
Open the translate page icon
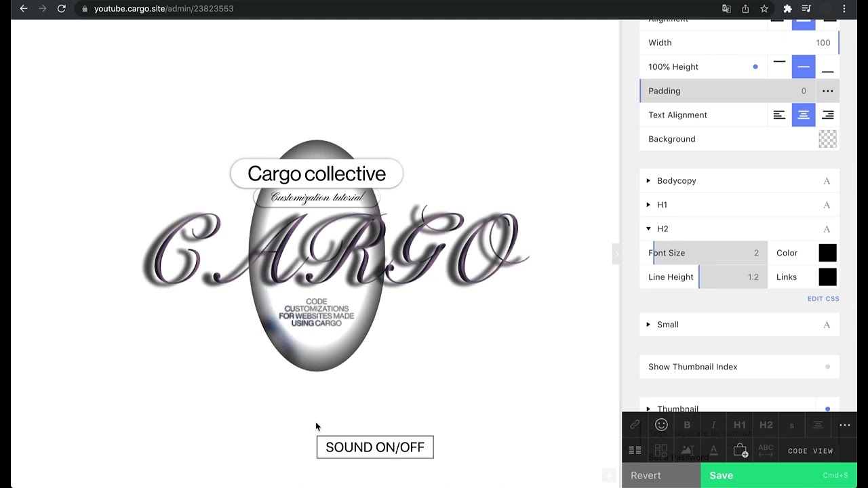(x=726, y=9)
